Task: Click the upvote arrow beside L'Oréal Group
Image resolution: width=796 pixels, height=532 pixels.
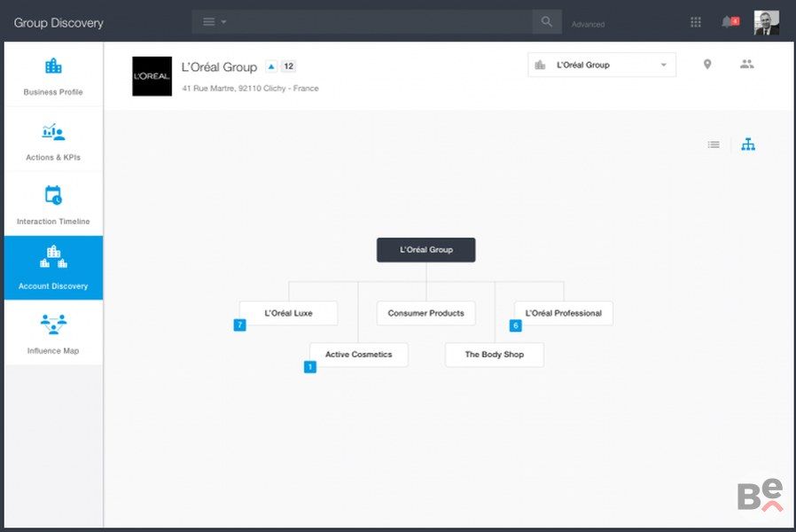Action: 271,66
